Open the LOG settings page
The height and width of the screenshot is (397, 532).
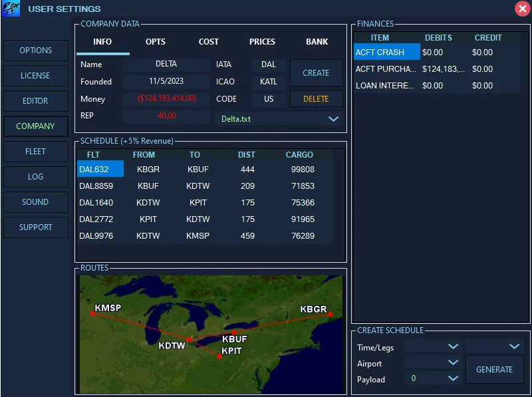tap(36, 177)
